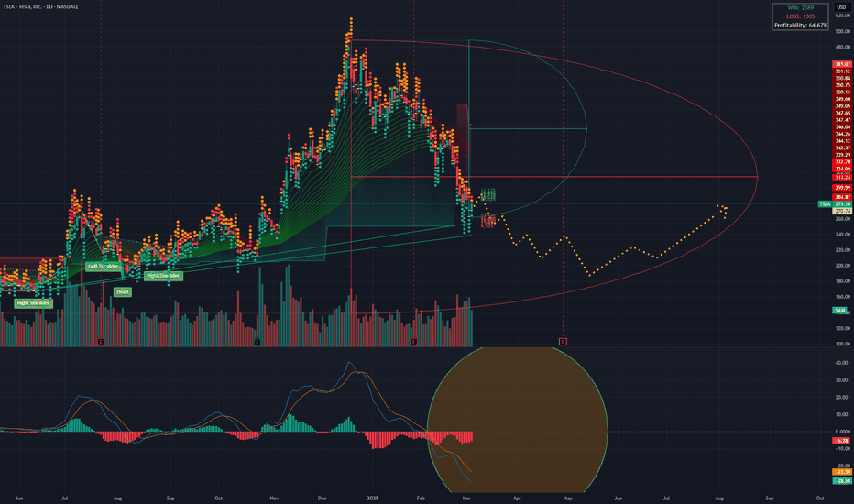Click the LOSS: 1305 statistic
Screen dimensions: 854x504
point(801,16)
